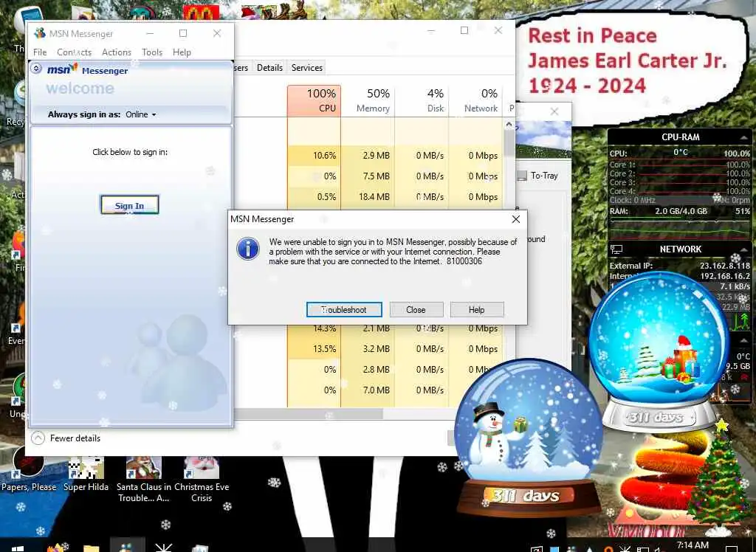Collapse the MSN Messenger header with chevron icon
This screenshot has height=552, width=756.
coord(36,69)
